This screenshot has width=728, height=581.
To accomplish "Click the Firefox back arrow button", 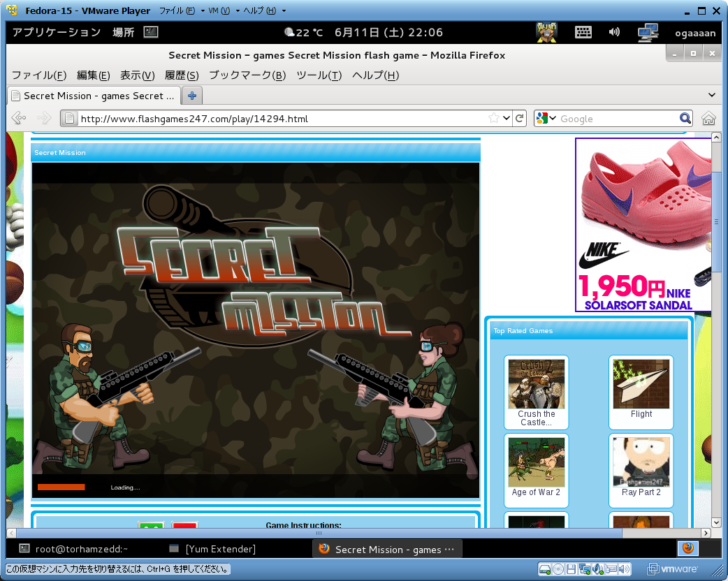I will click(19, 118).
